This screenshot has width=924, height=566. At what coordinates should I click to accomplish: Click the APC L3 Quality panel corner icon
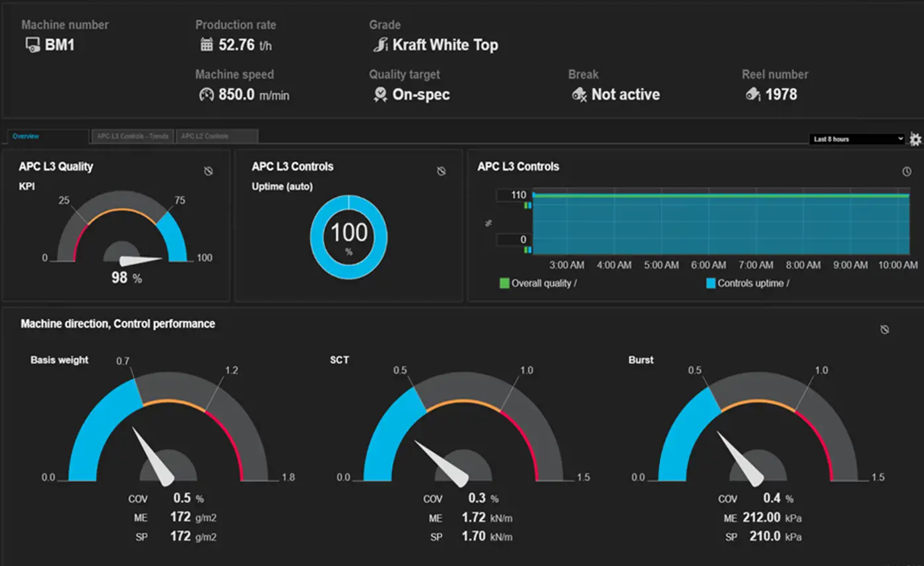(x=209, y=172)
